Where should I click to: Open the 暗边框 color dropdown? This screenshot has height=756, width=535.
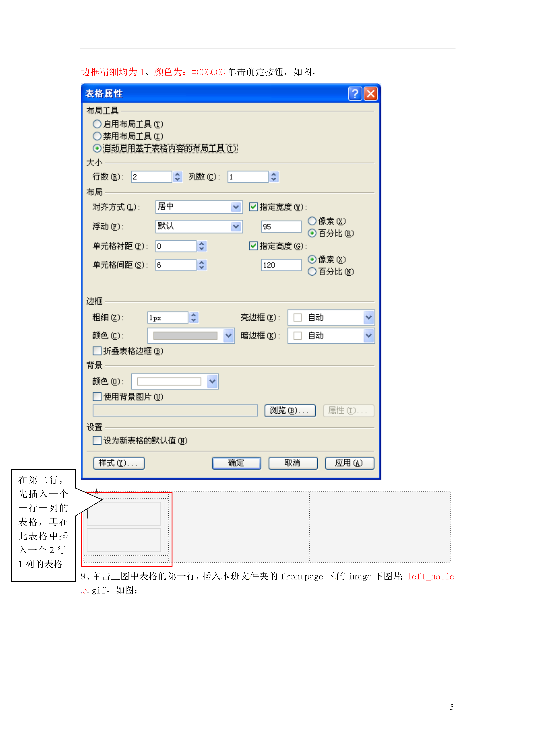[x=331, y=336]
